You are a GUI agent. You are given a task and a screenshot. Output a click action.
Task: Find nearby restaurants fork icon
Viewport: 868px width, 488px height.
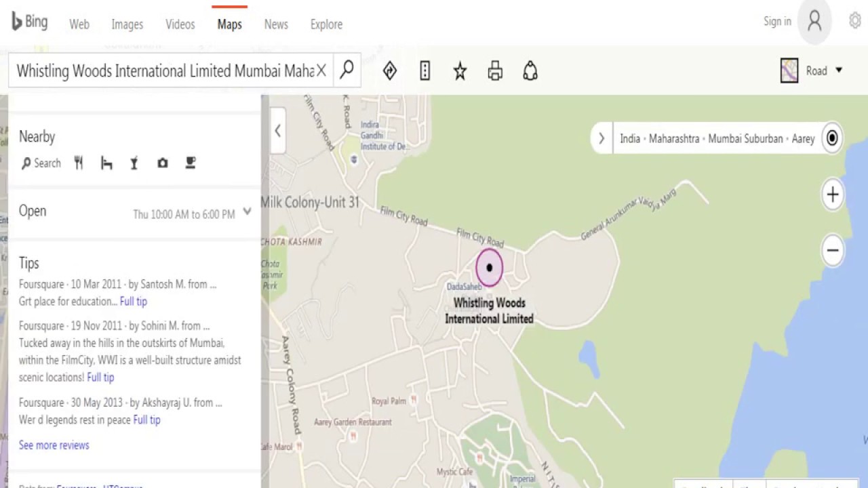click(79, 163)
